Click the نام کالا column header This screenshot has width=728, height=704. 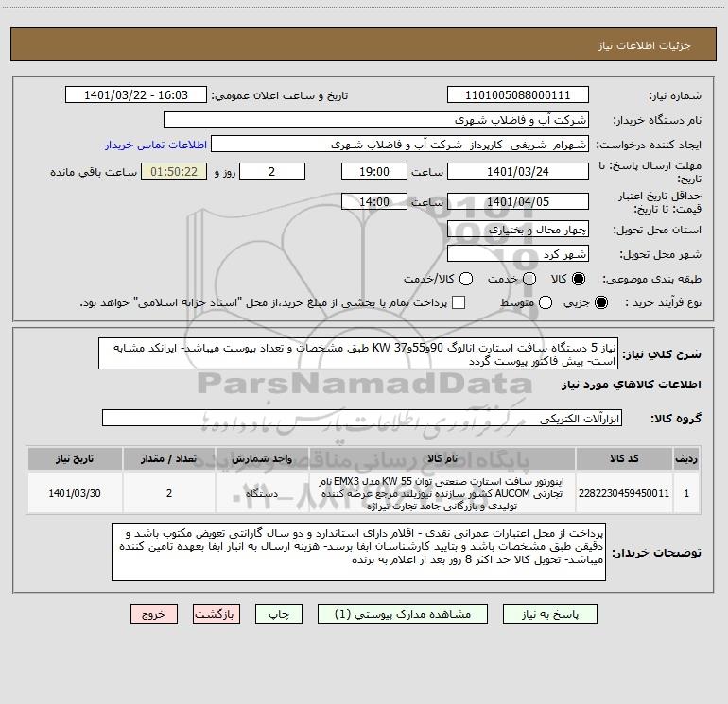(x=442, y=458)
